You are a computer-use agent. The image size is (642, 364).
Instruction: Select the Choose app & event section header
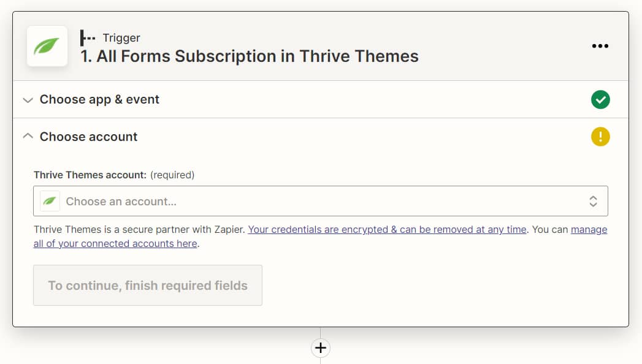click(99, 99)
